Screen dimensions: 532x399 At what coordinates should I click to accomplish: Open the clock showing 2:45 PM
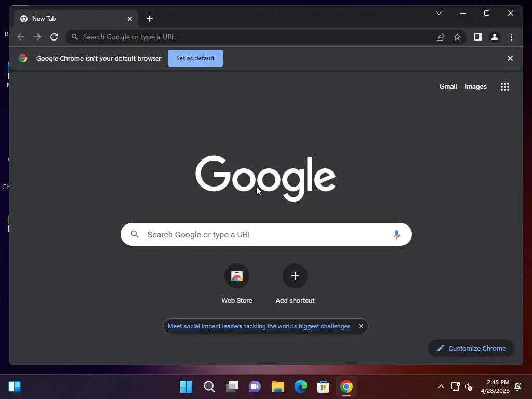495,387
